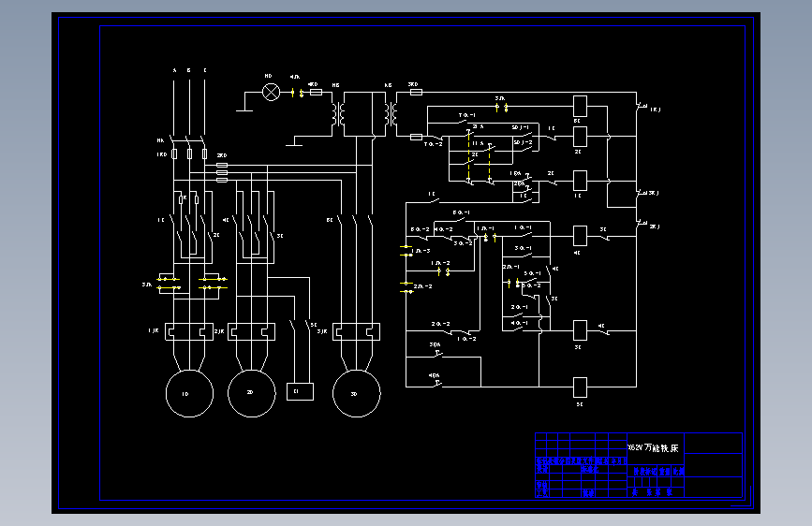Click the phase A line label
The height and width of the screenshot is (526, 812).
tap(174, 70)
